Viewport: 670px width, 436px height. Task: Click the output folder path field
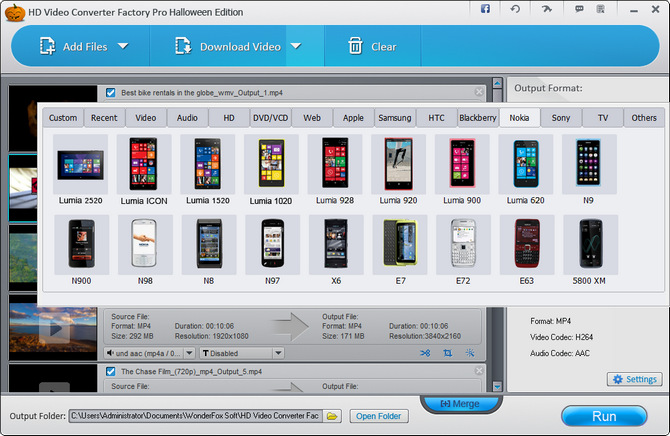tap(196, 416)
